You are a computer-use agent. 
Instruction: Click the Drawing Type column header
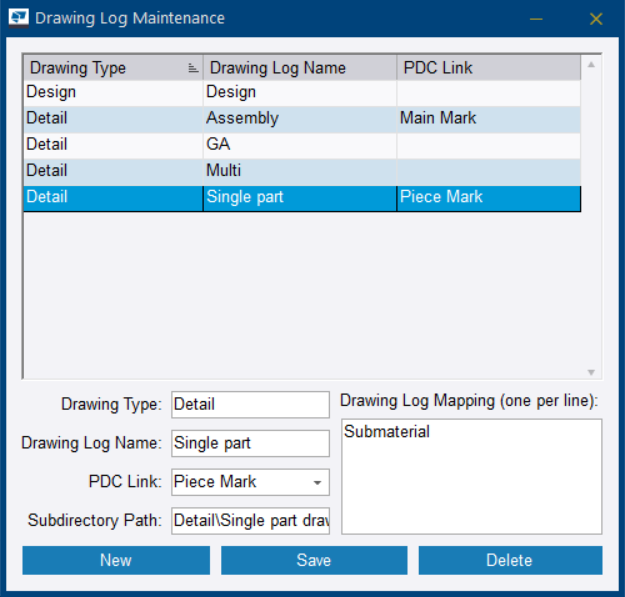tap(105, 68)
